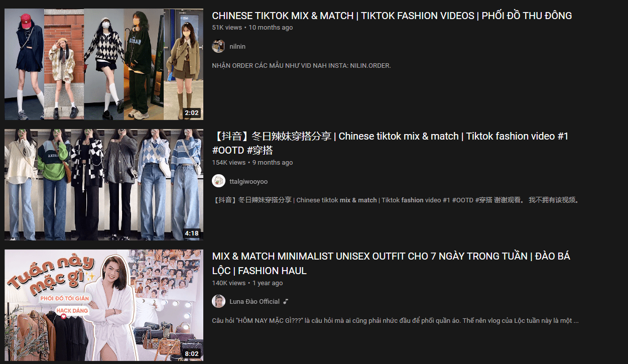
Task: Click description ending 谢谢观看。 我不拥有该视频。
Action: tap(397, 200)
